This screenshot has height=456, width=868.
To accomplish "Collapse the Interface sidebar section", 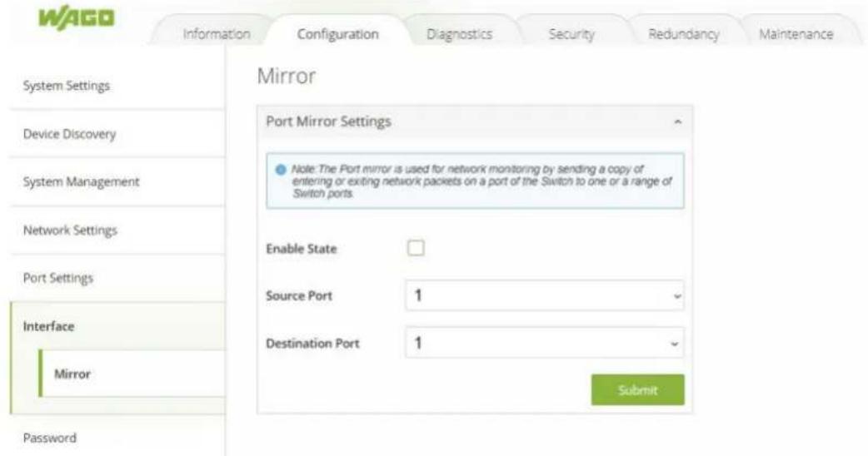I will pos(117,326).
